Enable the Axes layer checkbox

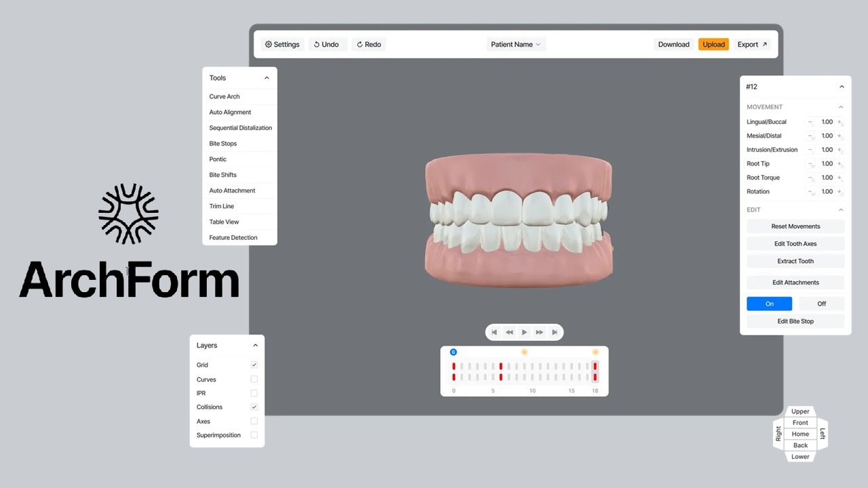coord(254,421)
